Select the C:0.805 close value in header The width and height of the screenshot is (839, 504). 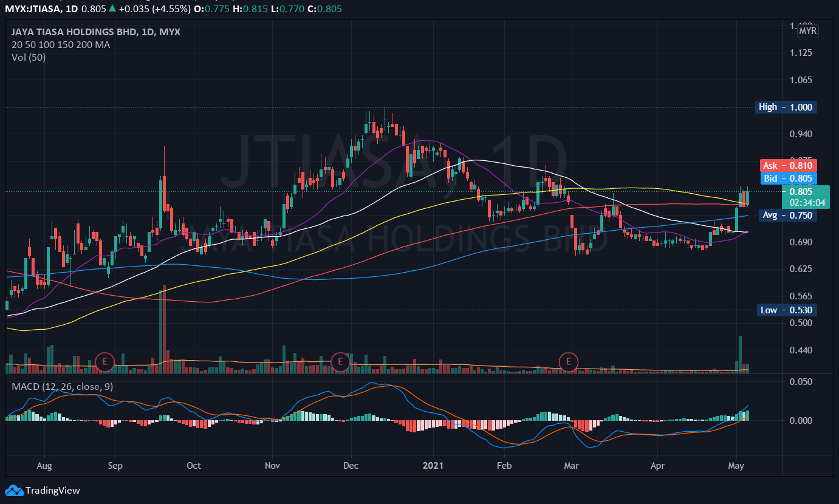(326, 9)
